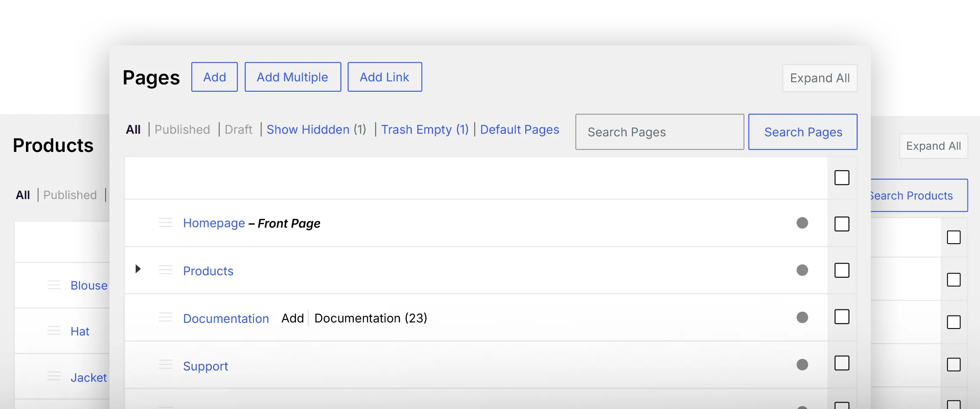Open the Support page link

206,366
